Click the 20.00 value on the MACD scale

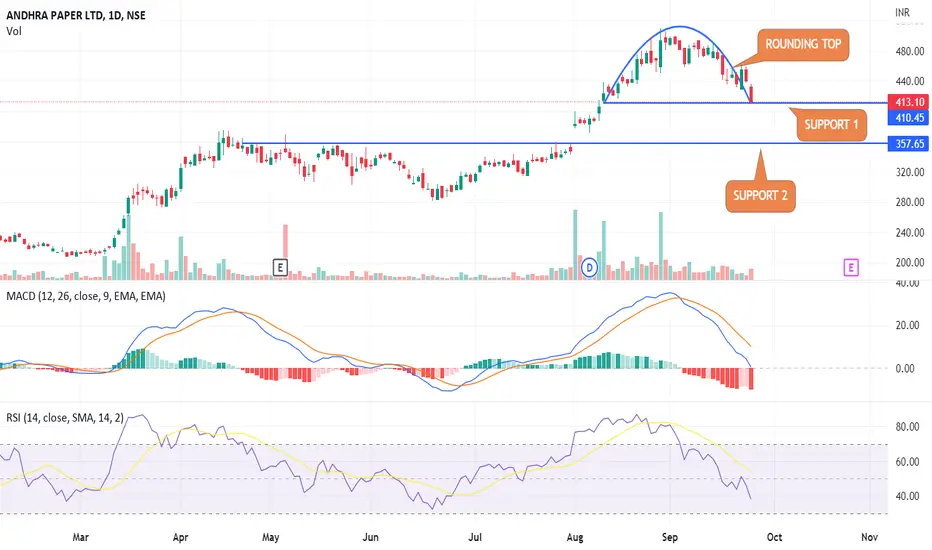tap(908, 325)
